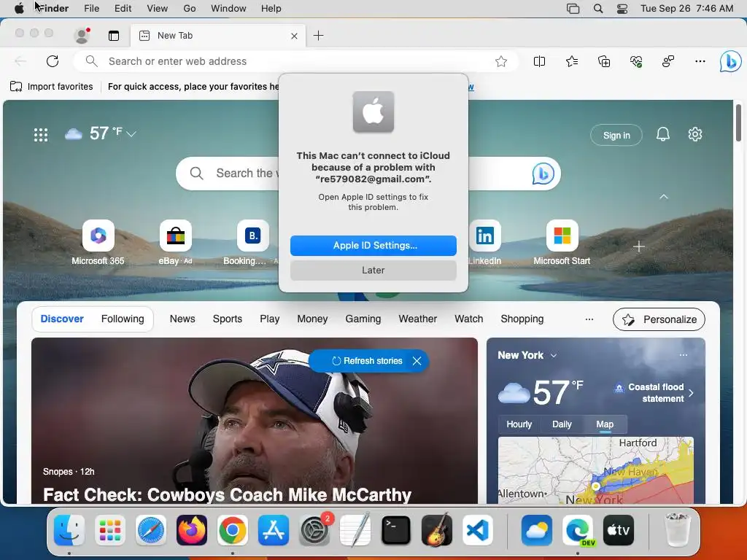Dismiss the Refresh stories banner
The width and height of the screenshot is (747, 560).
[417, 361]
